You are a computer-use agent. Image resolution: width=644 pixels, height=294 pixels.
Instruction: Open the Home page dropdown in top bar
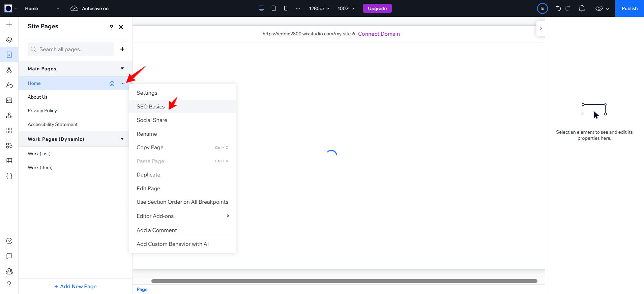click(42, 8)
